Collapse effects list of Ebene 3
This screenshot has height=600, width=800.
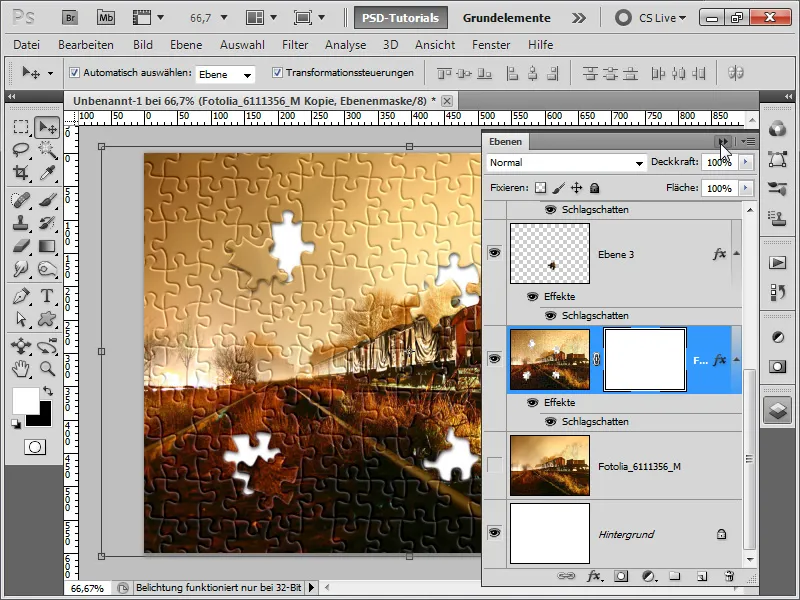click(x=736, y=254)
